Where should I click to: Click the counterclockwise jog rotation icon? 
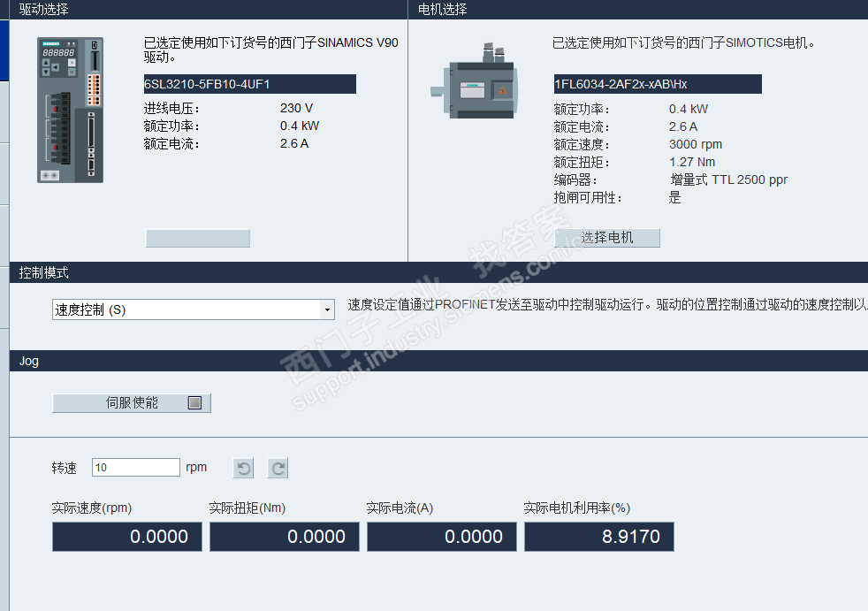click(244, 468)
